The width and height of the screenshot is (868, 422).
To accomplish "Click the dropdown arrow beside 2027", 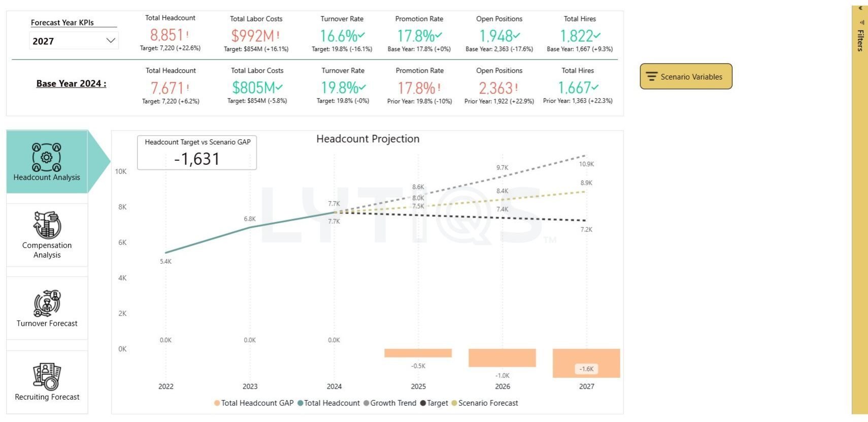I will [x=110, y=41].
